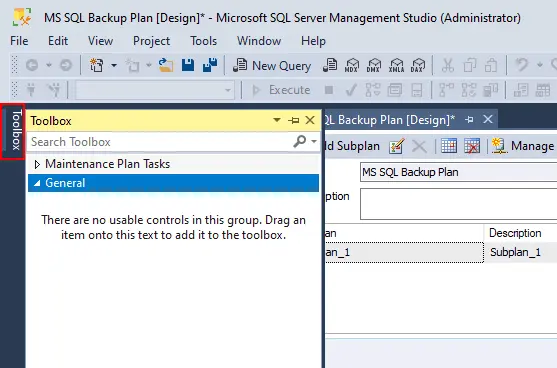Click the Database Engine Query icon
The height and width of the screenshot is (368, 557).
coord(330,65)
